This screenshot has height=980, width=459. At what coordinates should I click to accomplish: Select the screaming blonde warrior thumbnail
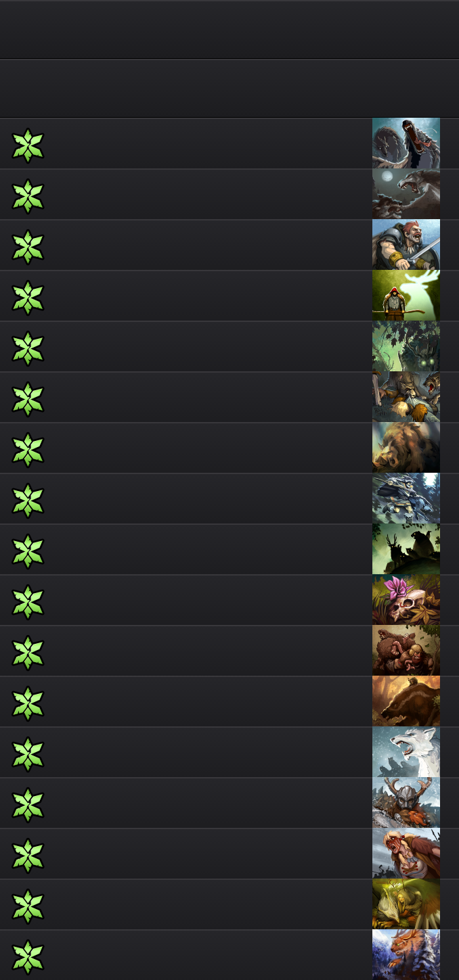[x=406, y=854]
